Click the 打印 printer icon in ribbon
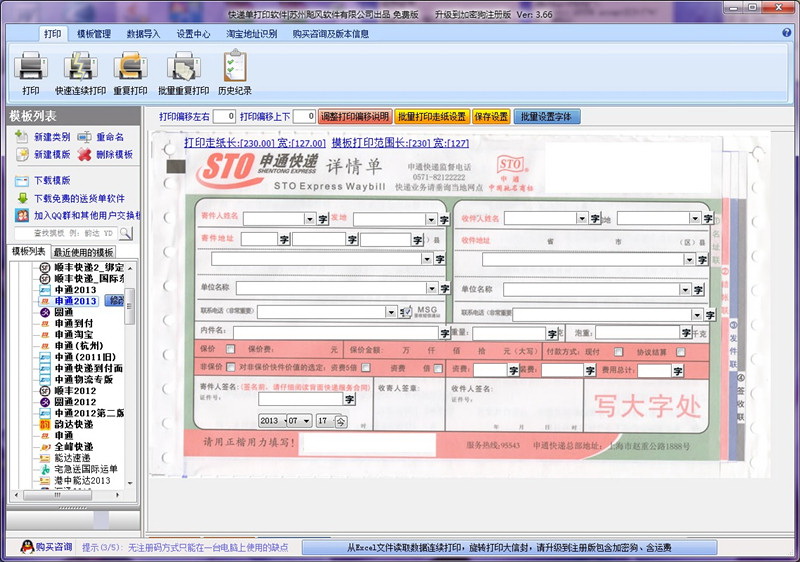Viewport: 800px width, 562px height. [x=31, y=65]
